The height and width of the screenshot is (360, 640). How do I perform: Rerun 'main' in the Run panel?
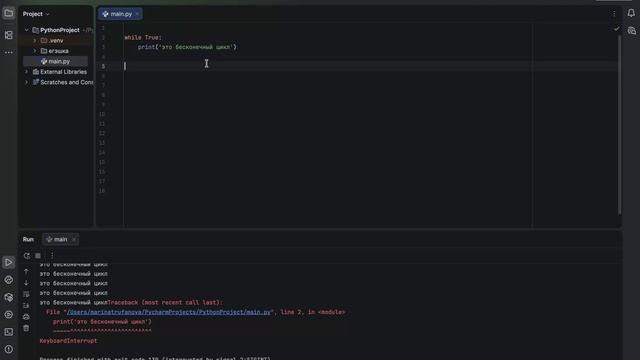coord(27,256)
